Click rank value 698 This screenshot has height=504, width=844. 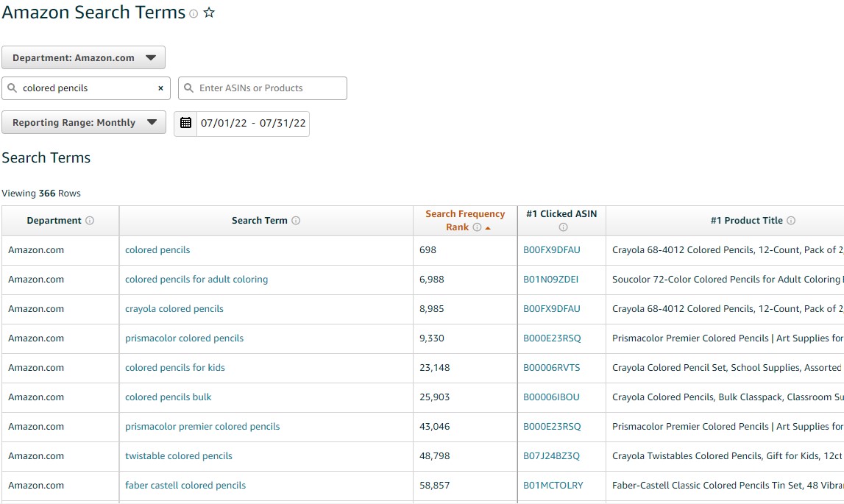tap(428, 250)
